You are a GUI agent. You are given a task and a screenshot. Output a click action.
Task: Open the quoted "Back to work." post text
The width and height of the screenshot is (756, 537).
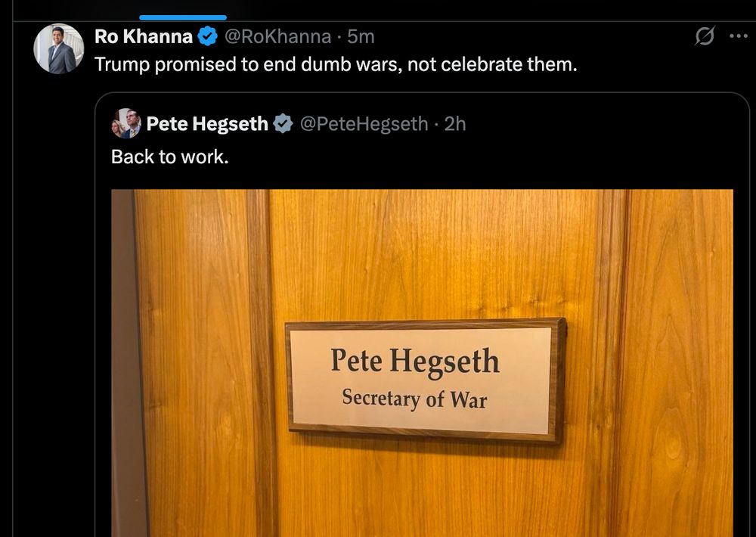click(169, 157)
